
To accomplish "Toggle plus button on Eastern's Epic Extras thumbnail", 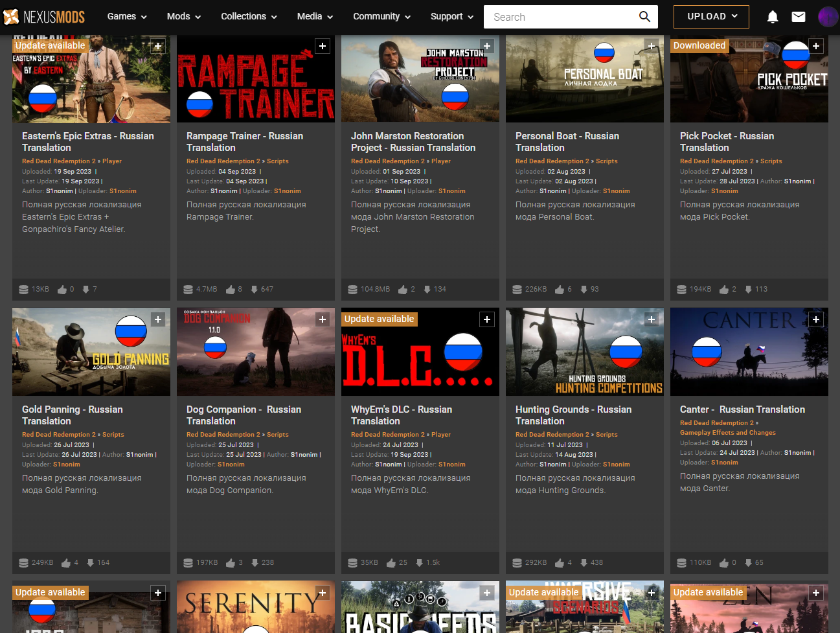I will point(158,46).
